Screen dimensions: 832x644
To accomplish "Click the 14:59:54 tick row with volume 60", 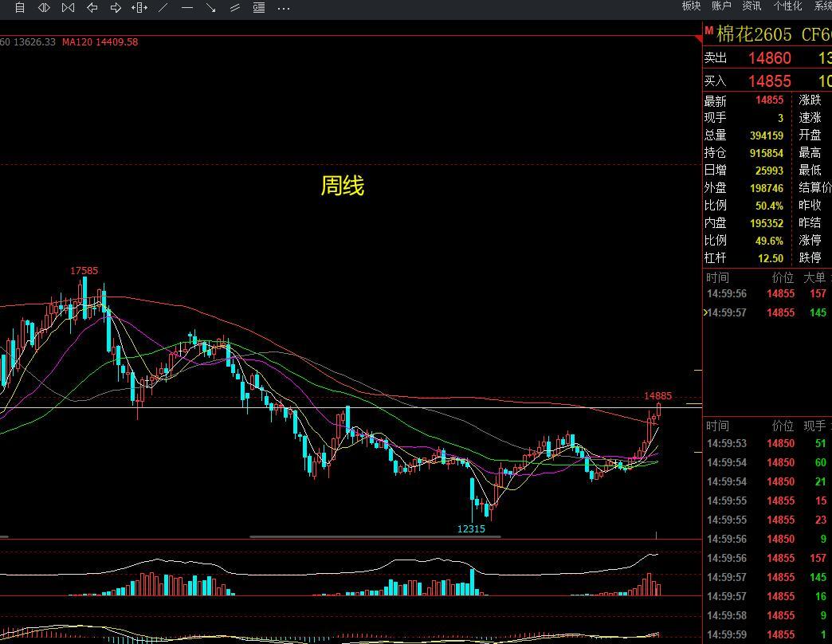I will (x=767, y=462).
